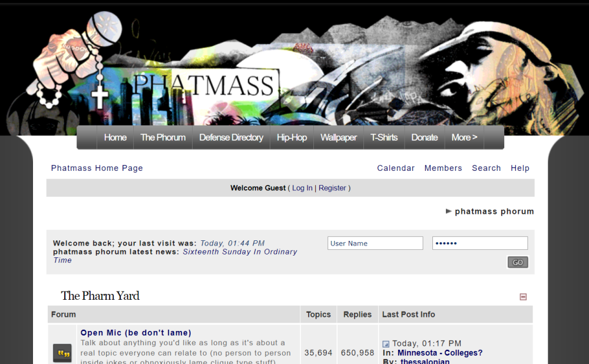Expand the More > menu
The width and height of the screenshot is (589, 364).
click(x=464, y=137)
